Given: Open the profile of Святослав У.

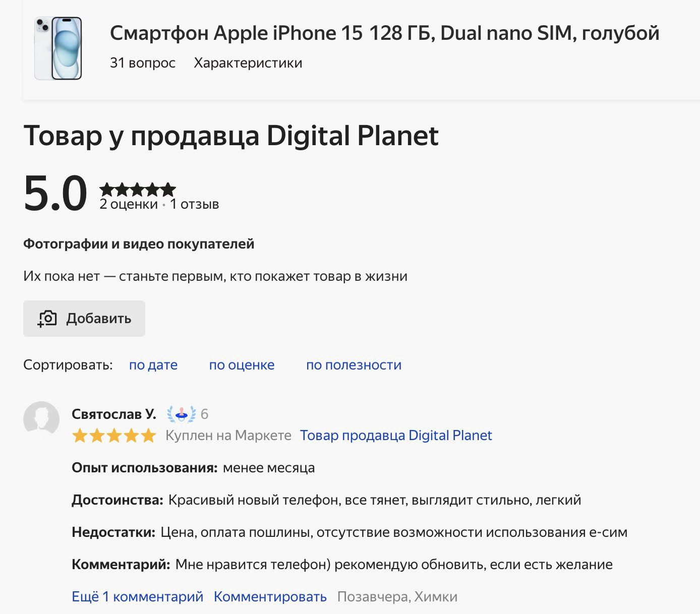Looking at the screenshot, I should point(114,414).
